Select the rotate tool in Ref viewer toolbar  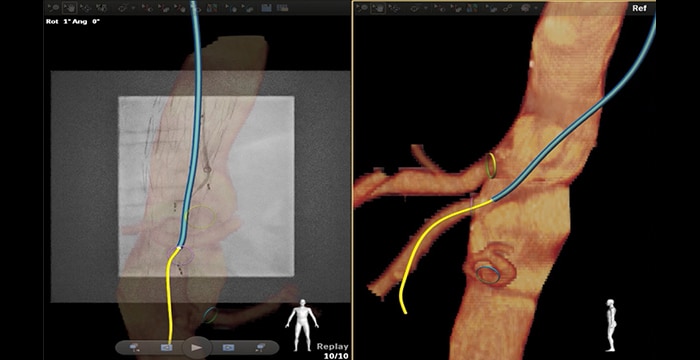394,8
